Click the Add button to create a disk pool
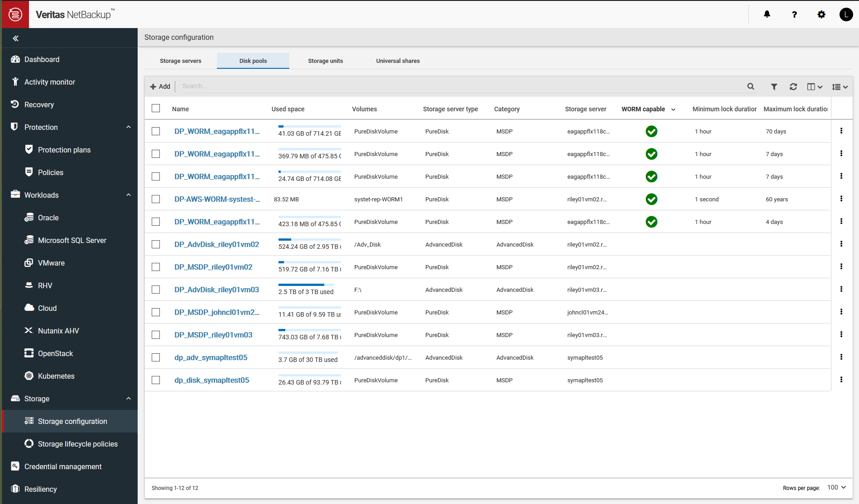 pyautogui.click(x=160, y=86)
